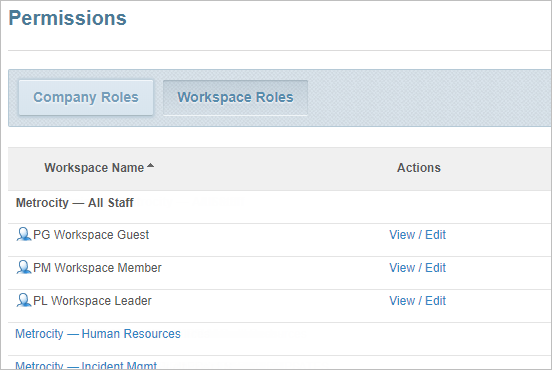Click the user icon beside PM Workspace Member

click(x=24, y=268)
